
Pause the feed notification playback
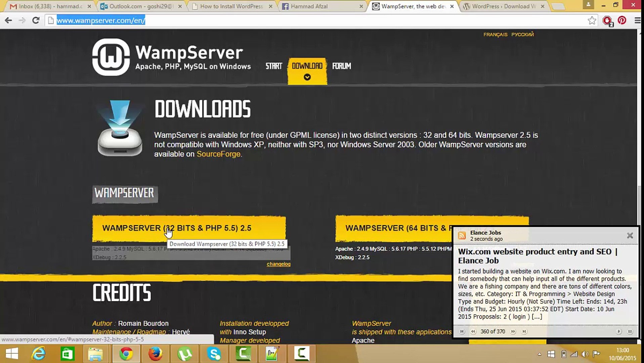(x=630, y=331)
